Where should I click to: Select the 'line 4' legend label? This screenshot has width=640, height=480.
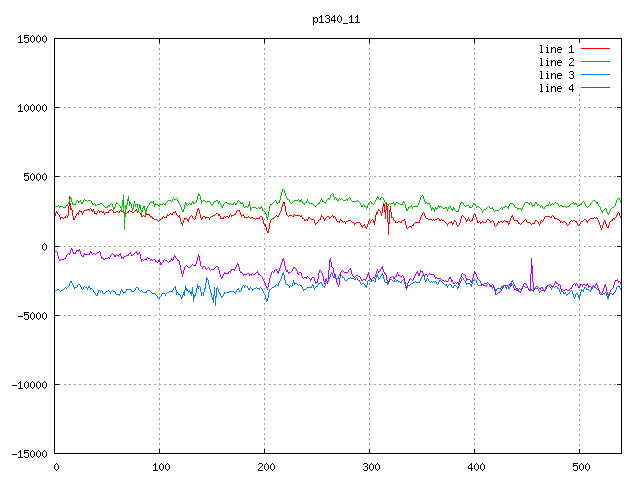(556, 88)
